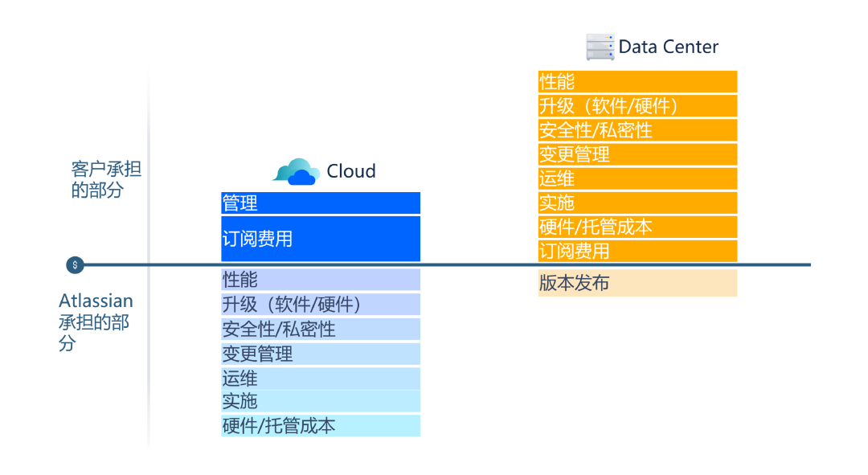The width and height of the screenshot is (868, 475).
Task: Click the Data Center server icon
Action: (600, 47)
